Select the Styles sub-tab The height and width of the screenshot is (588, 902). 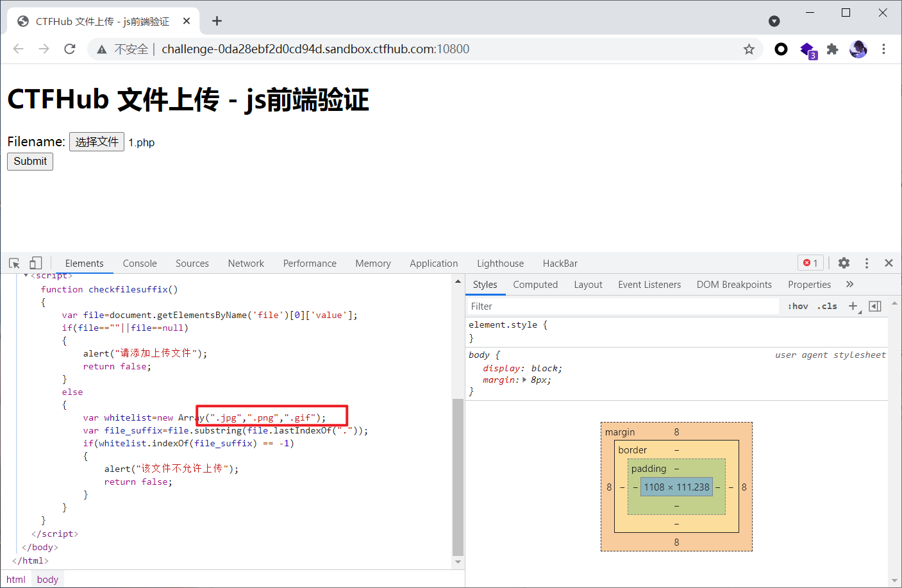point(485,285)
